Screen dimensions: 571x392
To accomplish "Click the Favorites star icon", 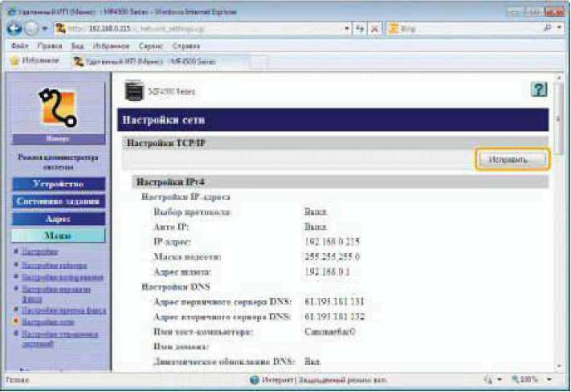I will [x=14, y=60].
